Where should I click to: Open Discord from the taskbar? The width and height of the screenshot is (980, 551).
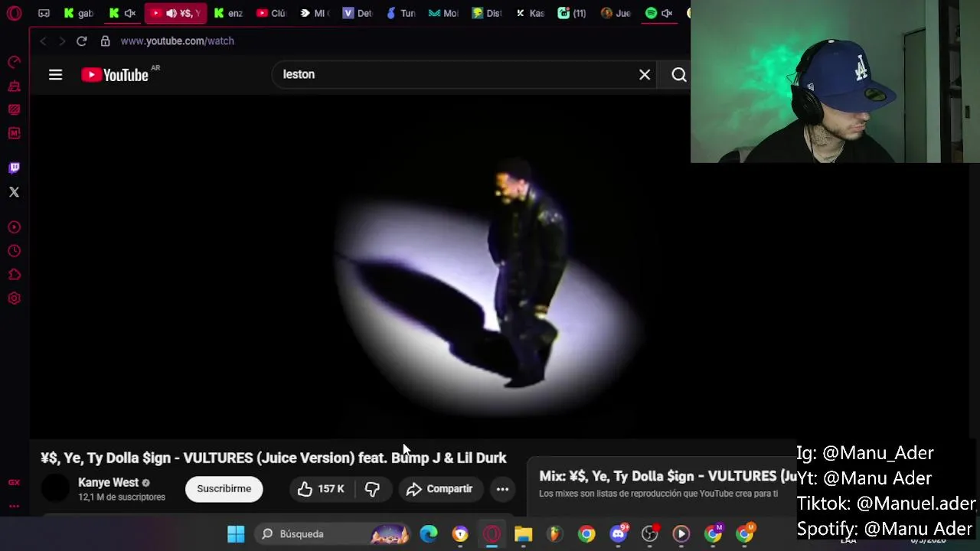tap(619, 533)
